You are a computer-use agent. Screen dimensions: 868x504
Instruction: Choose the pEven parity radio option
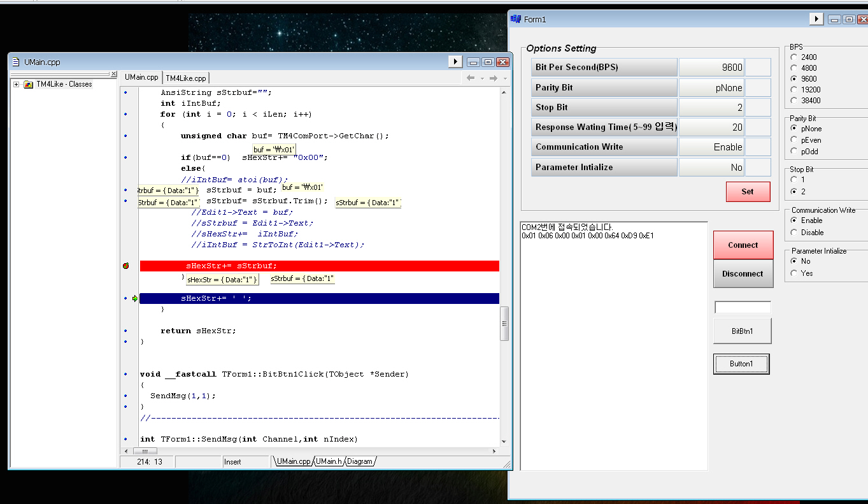(x=793, y=140)
